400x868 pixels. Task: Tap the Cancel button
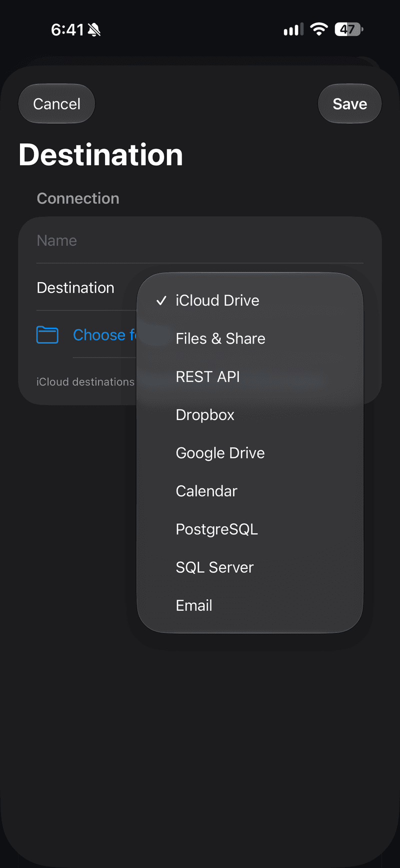(56, 104)
